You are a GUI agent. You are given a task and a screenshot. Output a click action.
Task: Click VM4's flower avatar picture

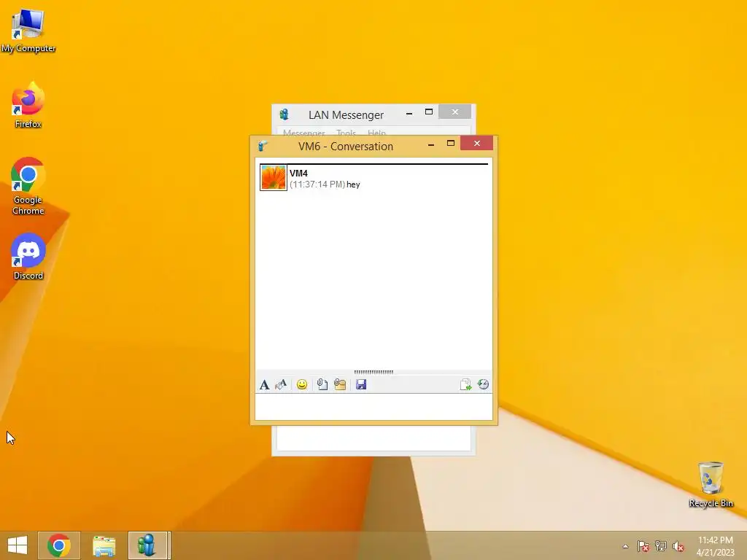(x=274, y=177)
